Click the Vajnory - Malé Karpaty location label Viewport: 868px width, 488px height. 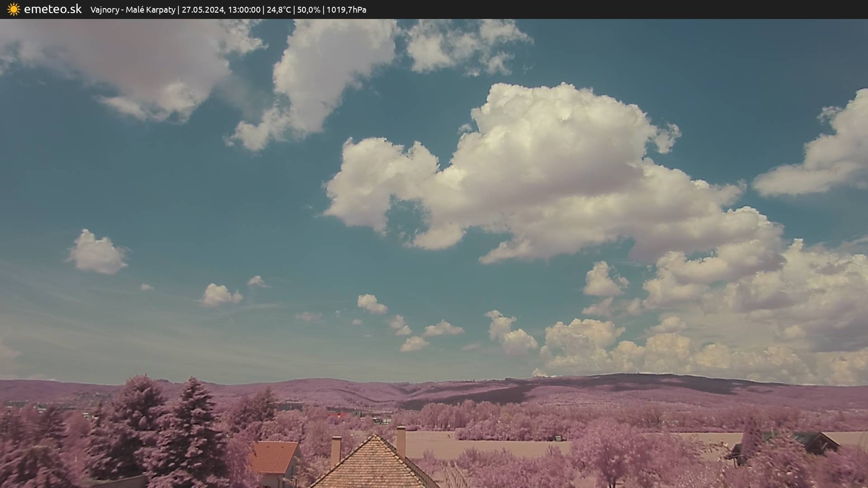(x=132, y=9)
